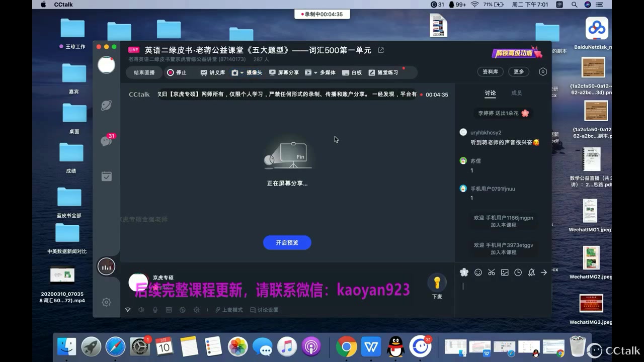
Task: Open 上麦模式 setting
Action: point(229,310)
